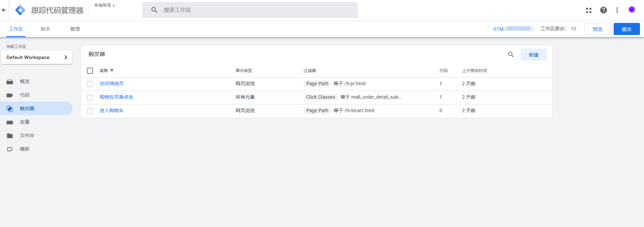
Task: Open 文件夹 in the sidebar
Action: pyautogui.click(x=27, y=135)
